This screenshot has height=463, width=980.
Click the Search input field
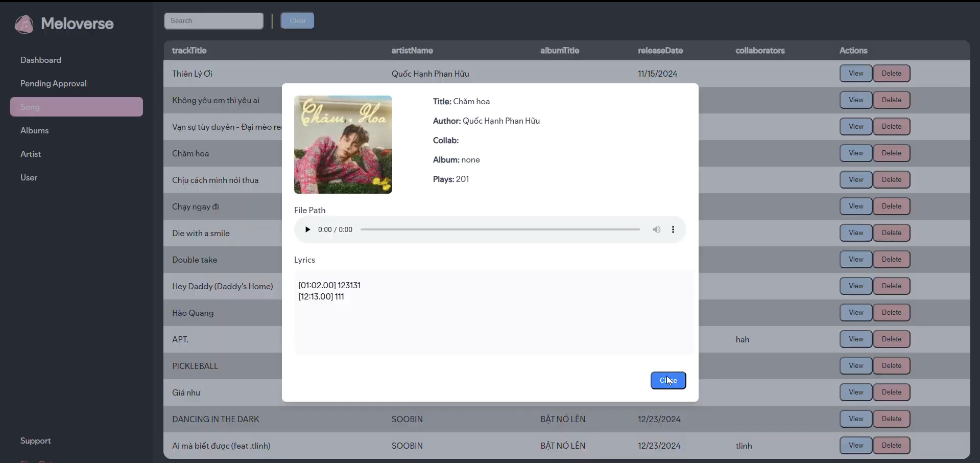(x=213, y=21)
